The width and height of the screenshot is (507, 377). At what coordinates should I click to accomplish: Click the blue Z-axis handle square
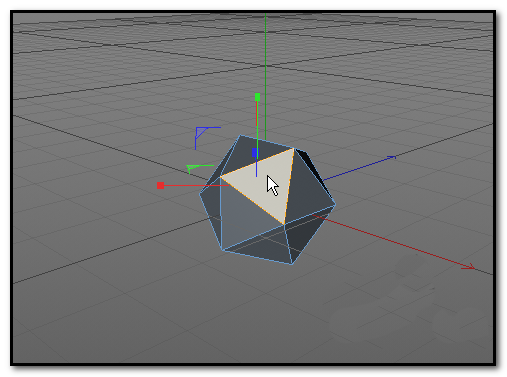click(x=255, y=153)
